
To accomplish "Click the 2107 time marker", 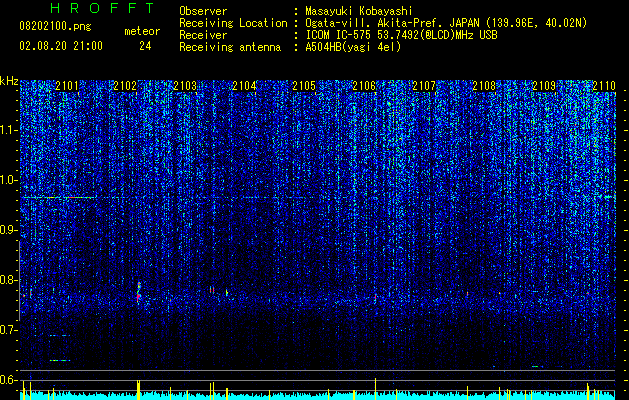I will [424, 86].
